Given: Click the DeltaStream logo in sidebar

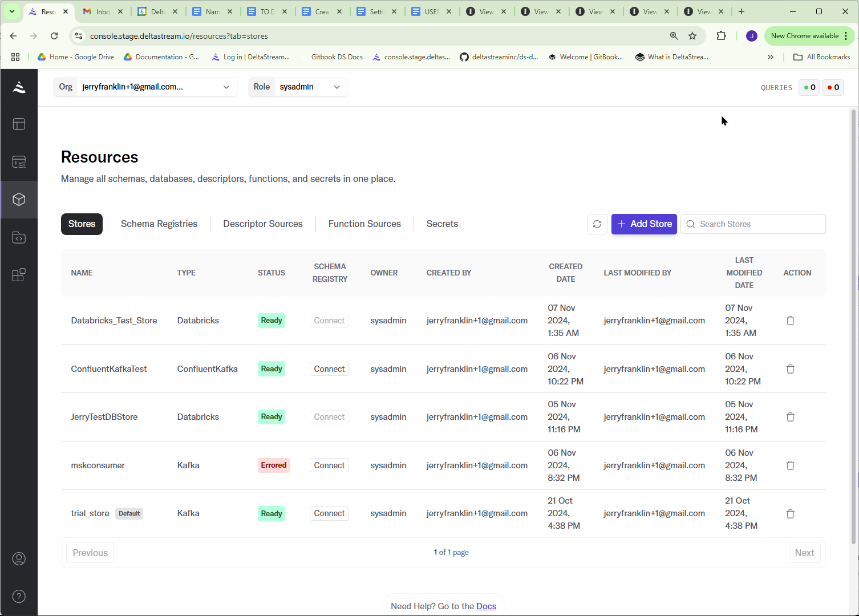Looking at the screenshot, I should (x=19, y=87).
